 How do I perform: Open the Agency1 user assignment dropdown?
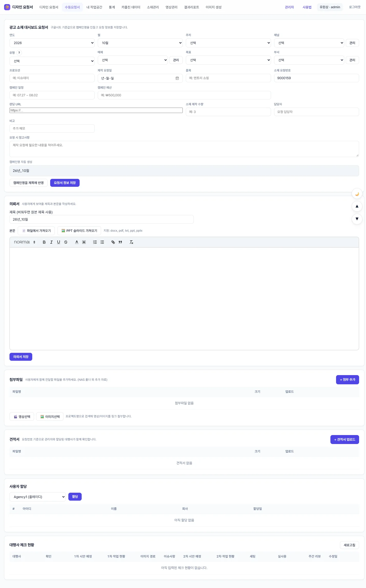[x=38, y=497]
